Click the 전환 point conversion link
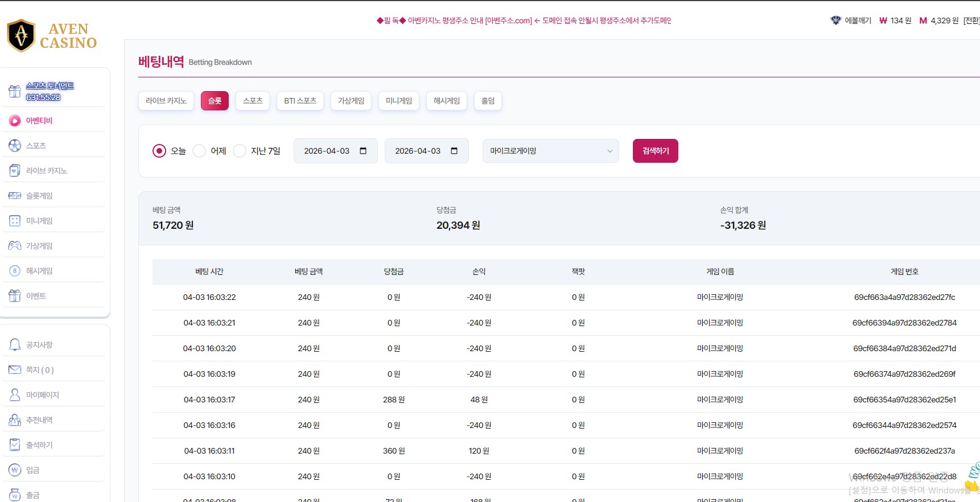Screen dimensions: 980x502 [x=971, y=20]
